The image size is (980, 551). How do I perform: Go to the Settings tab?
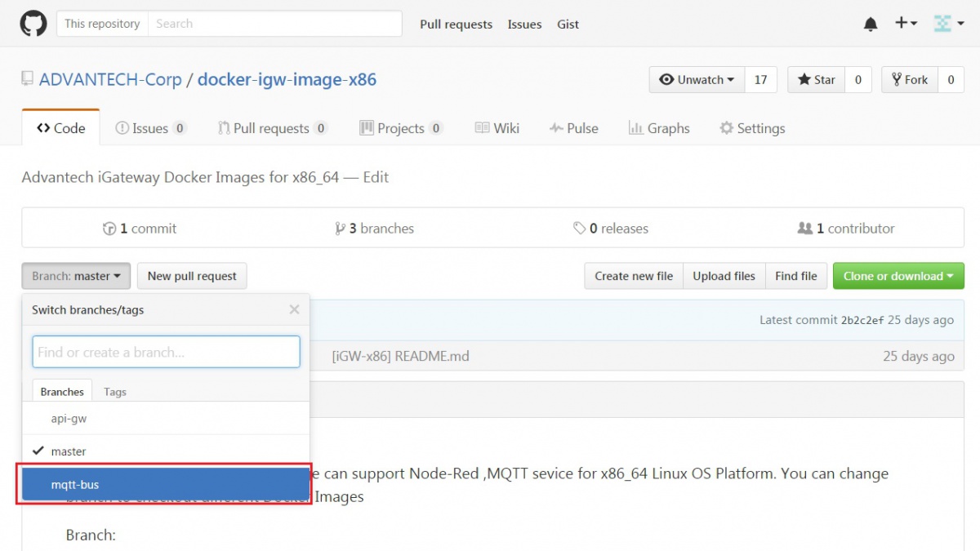[x=751, y=128]
